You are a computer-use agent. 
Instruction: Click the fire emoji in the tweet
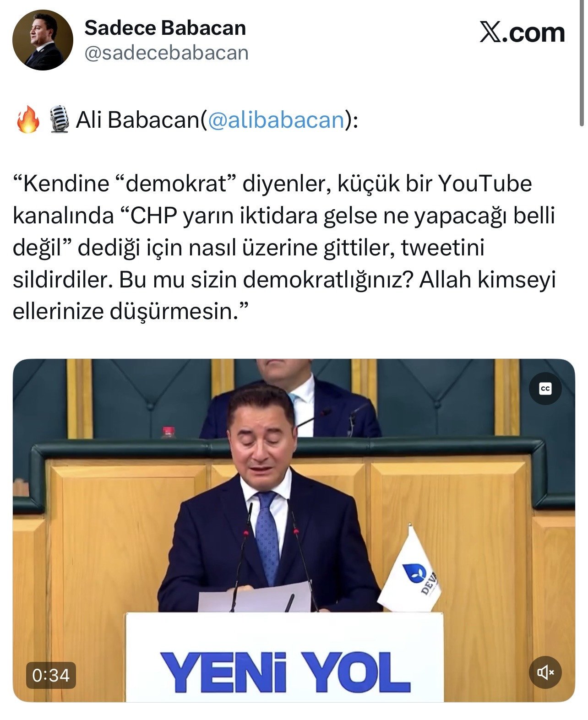(x=28, y=119)
